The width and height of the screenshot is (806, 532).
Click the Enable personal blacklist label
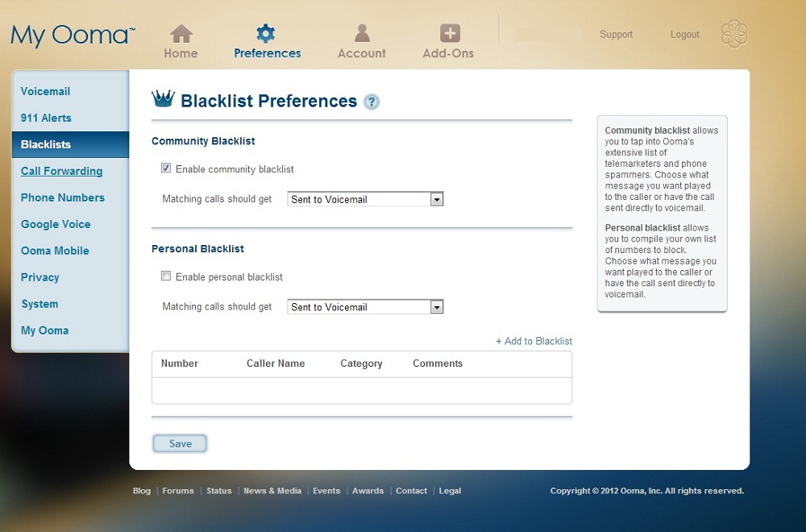[229, 277]
